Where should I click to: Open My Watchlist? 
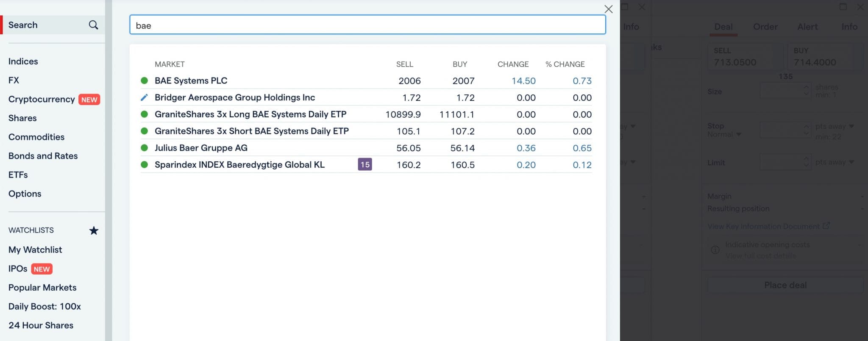coord(35,250)
